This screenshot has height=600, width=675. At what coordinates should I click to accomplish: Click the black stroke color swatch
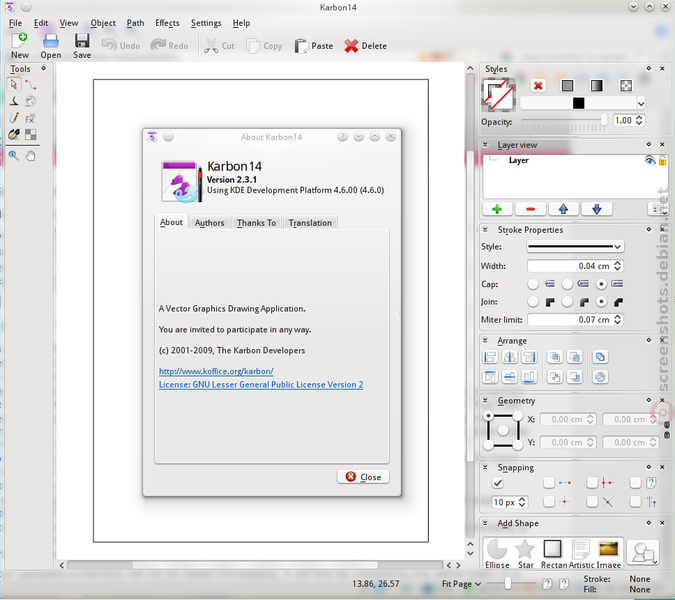(578, 103)
